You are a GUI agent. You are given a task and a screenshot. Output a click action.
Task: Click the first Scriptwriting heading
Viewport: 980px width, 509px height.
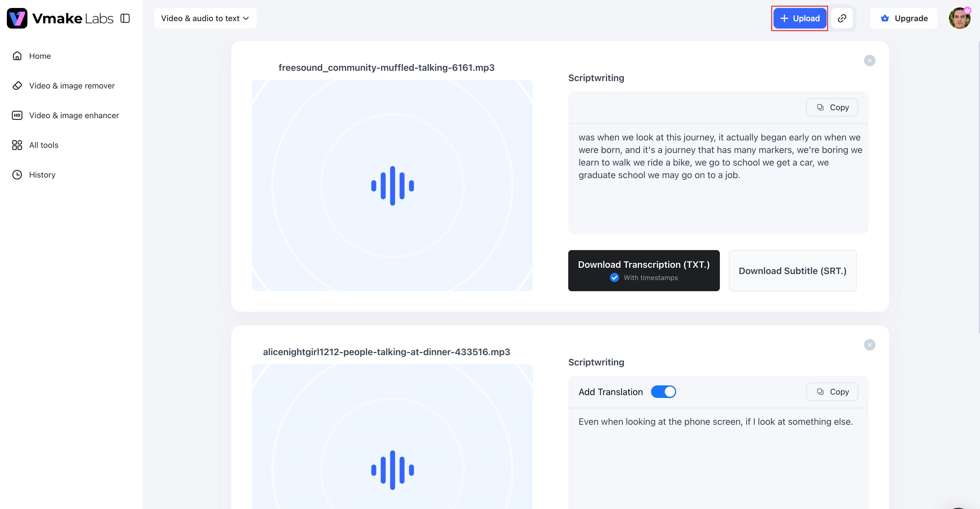pyautogui.click(x=596, y=78)
